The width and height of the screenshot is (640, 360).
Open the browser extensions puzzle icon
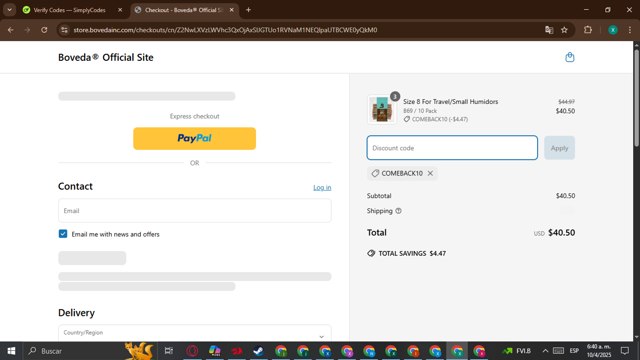588,30
